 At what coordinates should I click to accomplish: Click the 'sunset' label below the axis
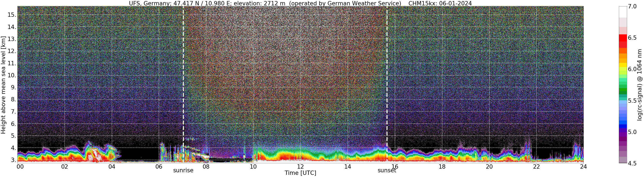tap(387, 171)
